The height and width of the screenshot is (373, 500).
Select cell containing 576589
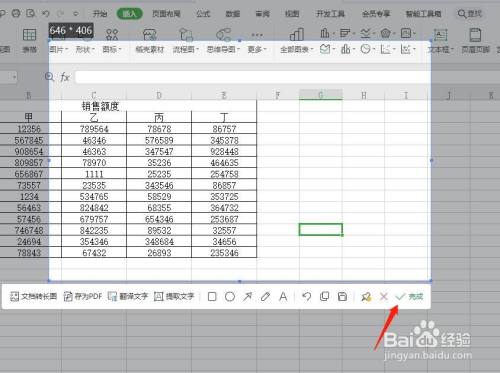159,140
